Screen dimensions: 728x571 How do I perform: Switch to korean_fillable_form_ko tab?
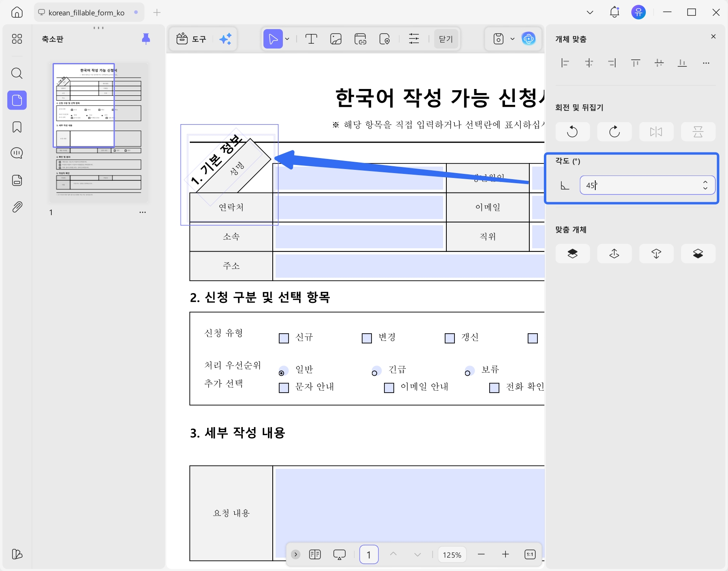(x=89, y=13)
